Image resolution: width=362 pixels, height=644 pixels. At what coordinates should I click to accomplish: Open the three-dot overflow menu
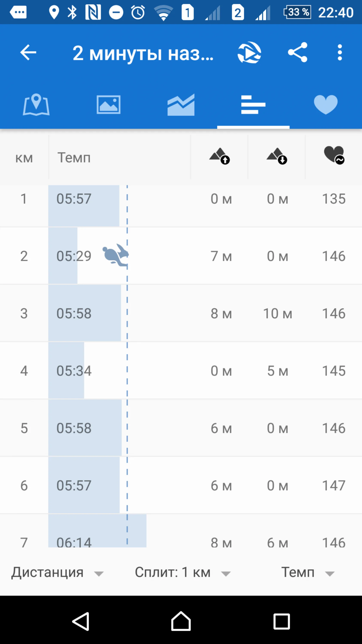pyautogui.click(x=339, y=53)
